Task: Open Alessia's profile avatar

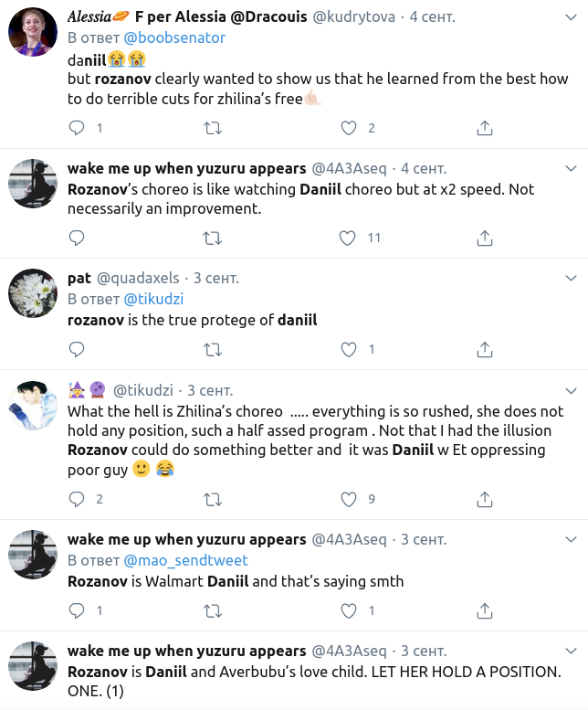Action: 34,37
